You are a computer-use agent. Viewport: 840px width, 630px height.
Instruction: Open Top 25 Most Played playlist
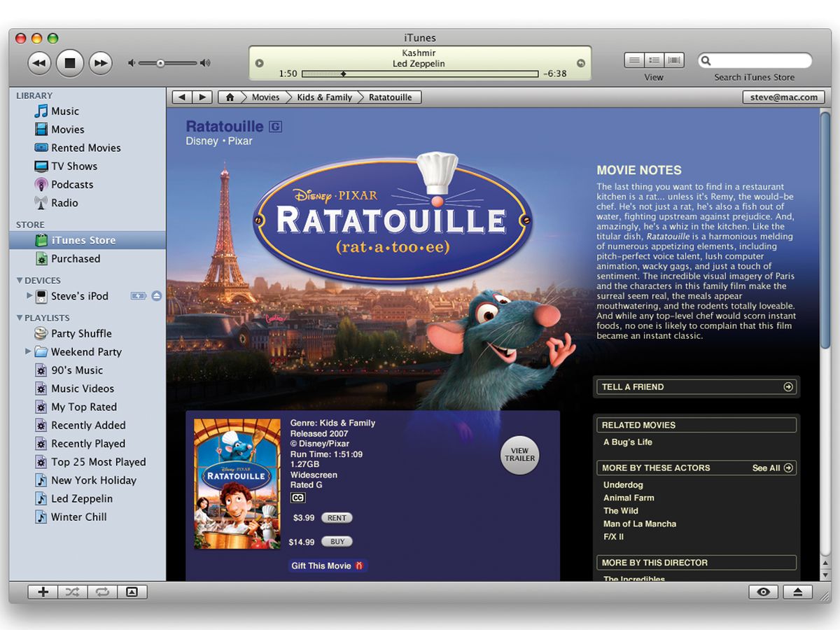(x=98, y=462)
